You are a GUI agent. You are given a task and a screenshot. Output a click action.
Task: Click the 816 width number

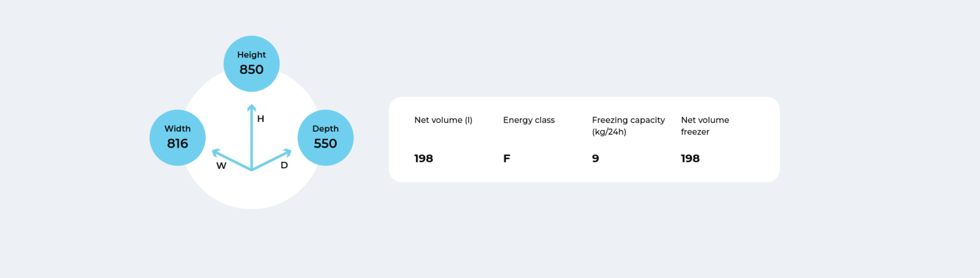click(x=178, y=143)
